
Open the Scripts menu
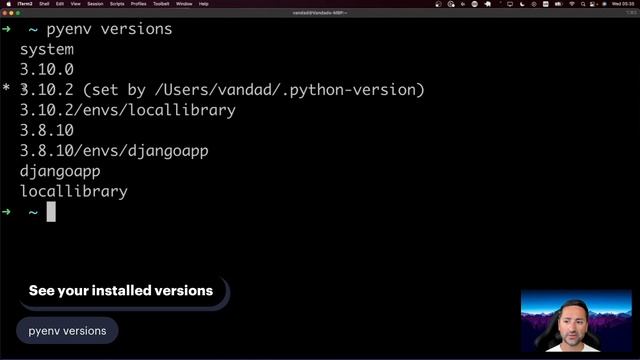coord(117,4)
